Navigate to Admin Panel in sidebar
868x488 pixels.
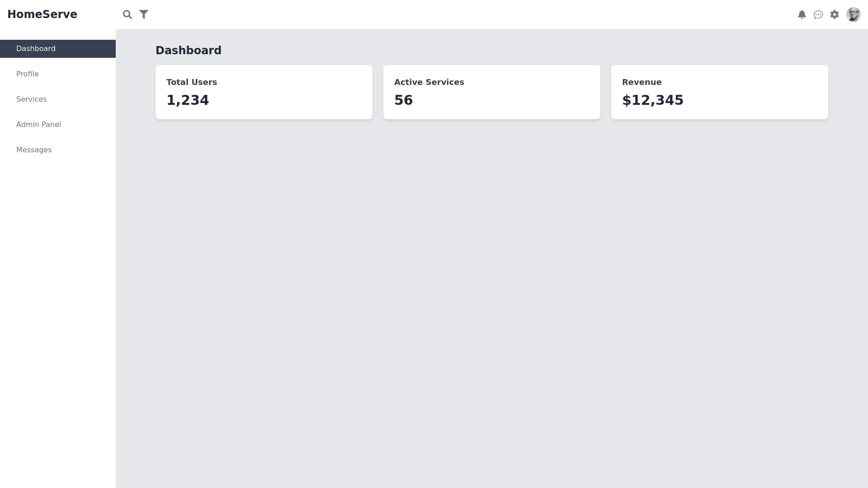point(38,125)
